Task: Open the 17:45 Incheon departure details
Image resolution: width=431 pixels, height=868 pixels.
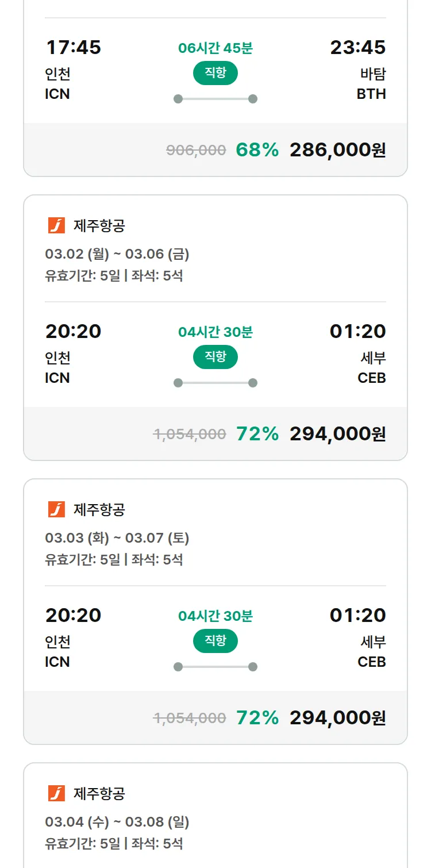Action: (x=73, y=47)
